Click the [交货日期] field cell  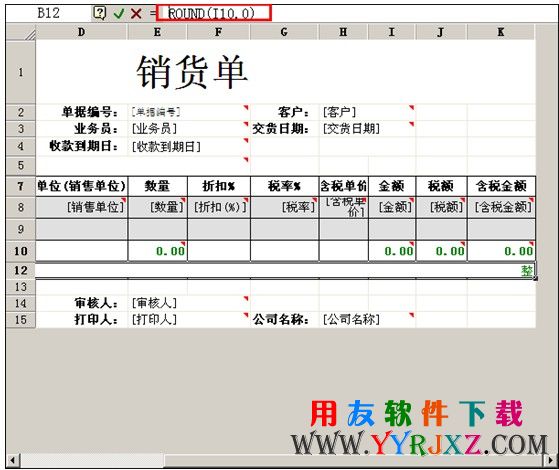367,129
